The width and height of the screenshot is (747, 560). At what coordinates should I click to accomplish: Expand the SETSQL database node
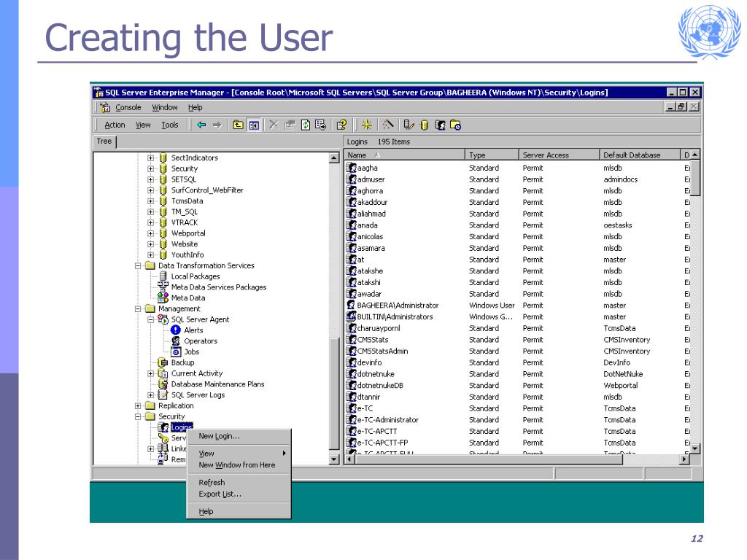pos(150,179)
